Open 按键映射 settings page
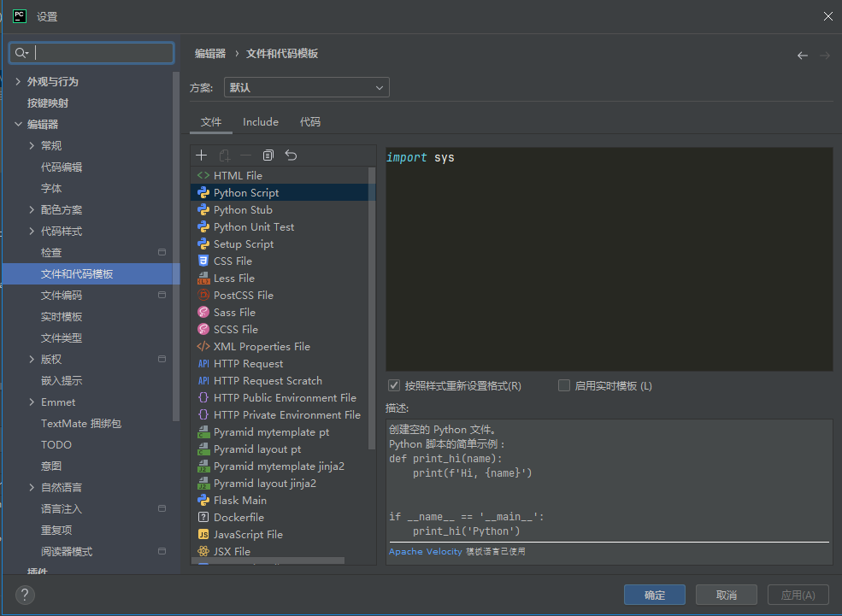The width and height of the screenshot is (842, 616). coord(48,103)
